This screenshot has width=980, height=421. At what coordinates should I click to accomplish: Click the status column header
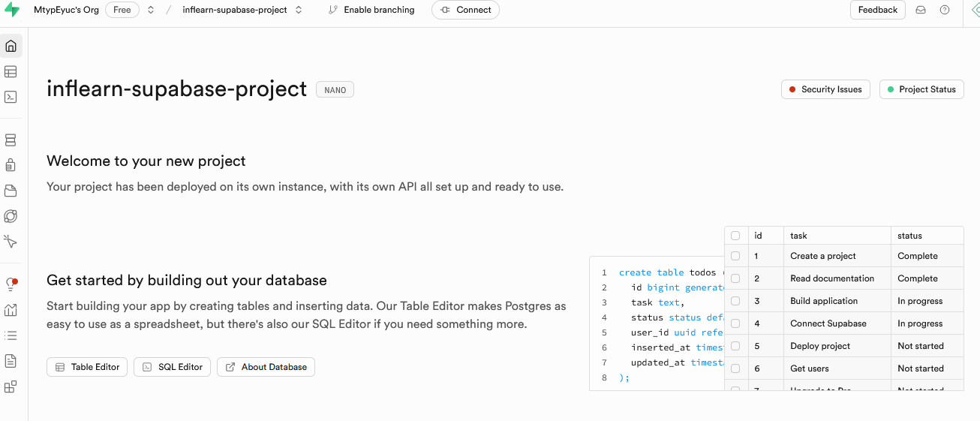(x=927, y=236)
